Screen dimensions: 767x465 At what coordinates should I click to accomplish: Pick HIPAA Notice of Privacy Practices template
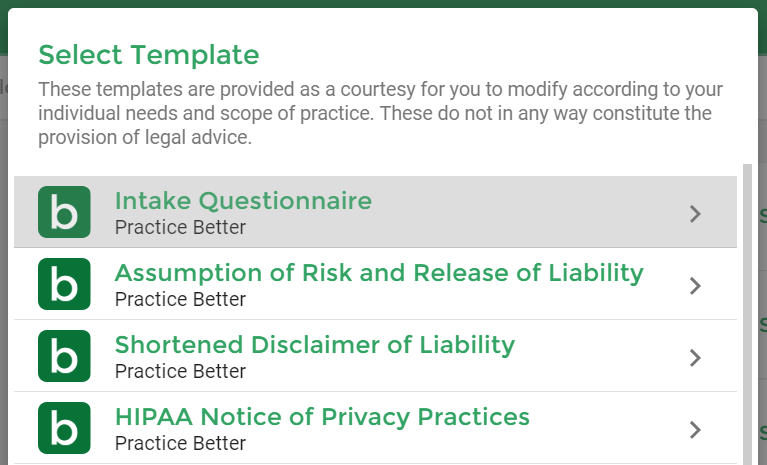(x=322, y=417)
